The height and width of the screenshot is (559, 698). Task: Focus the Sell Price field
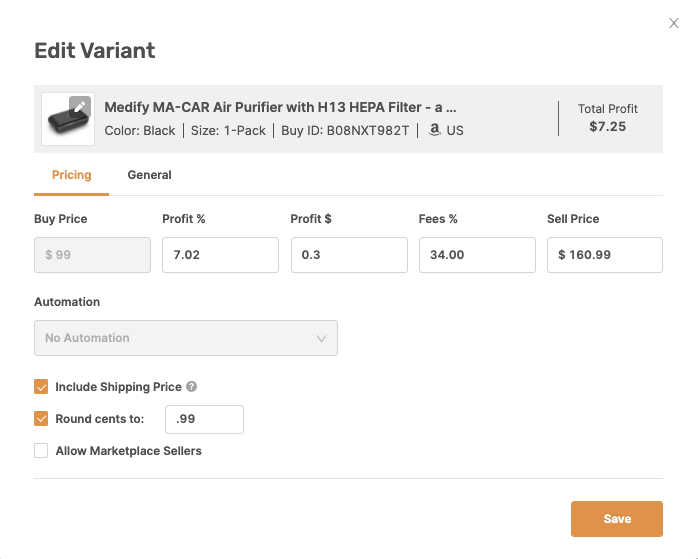click(605, 255)
